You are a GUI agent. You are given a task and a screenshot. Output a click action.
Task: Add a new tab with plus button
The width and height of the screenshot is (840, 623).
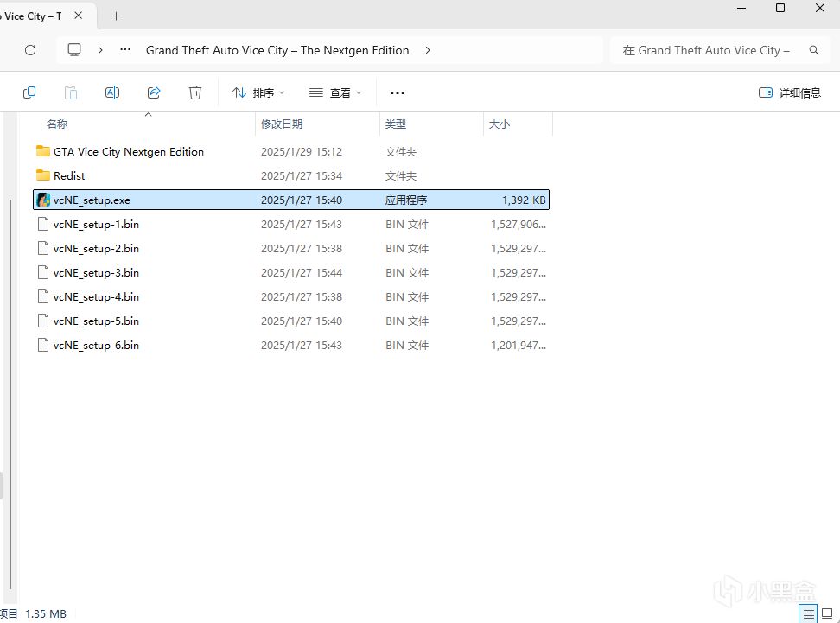(117, 16)
